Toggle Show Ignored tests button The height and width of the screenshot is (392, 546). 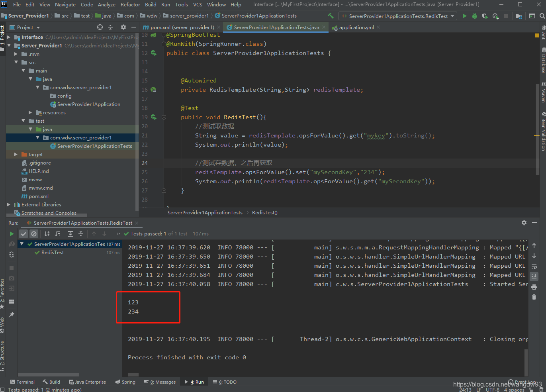coord(34,234)
